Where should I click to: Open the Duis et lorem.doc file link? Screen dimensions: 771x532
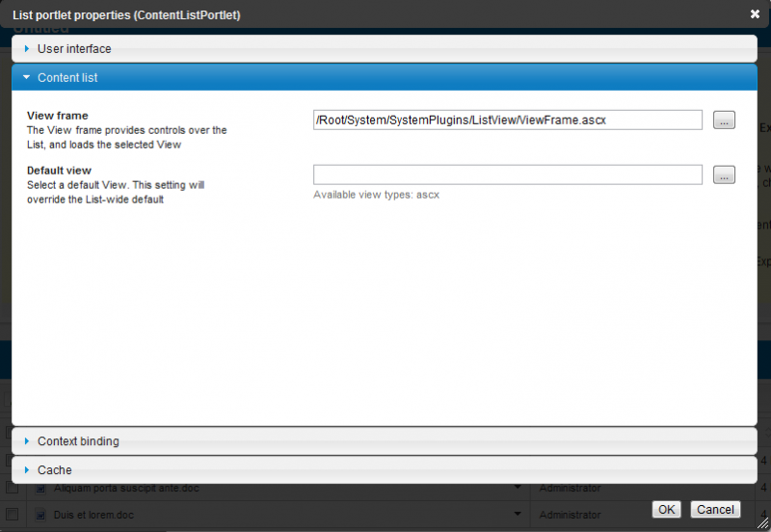(x=93, y=515)
